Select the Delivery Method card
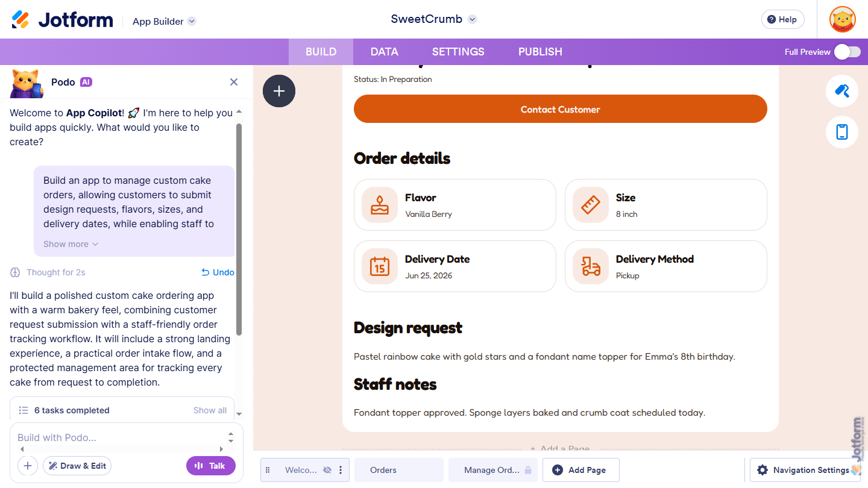 click(666, 266)
